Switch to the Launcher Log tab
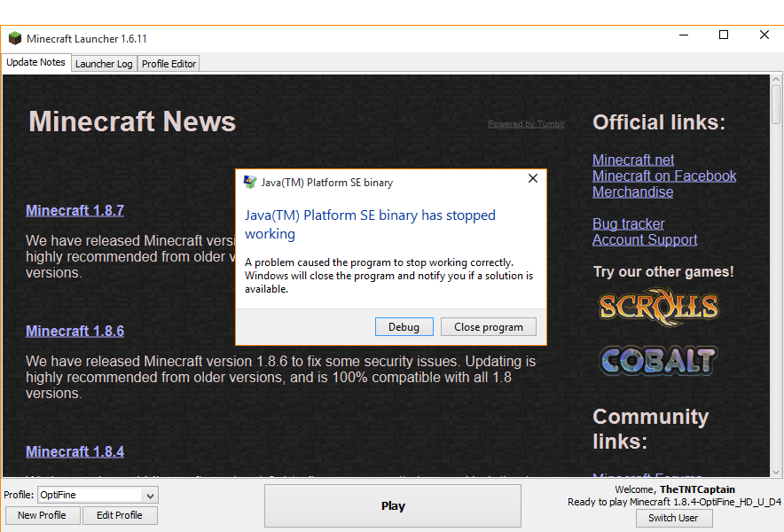 point(104,64)
